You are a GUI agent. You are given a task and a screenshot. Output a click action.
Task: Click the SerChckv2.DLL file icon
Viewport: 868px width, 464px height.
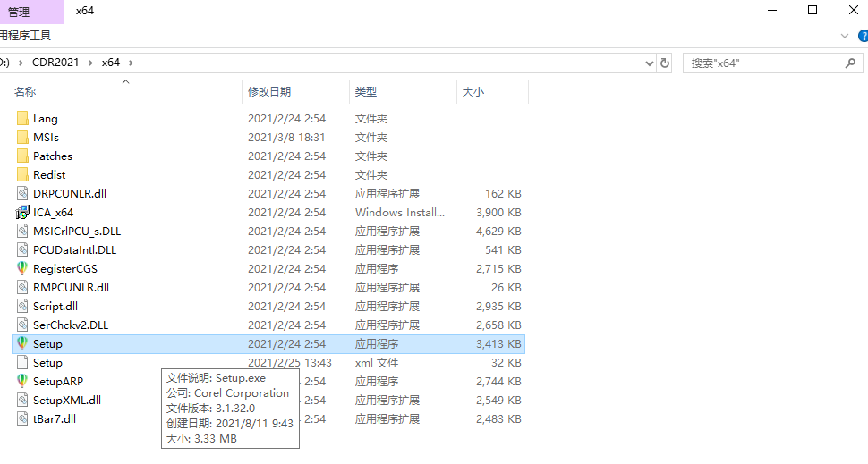pos(22,325)
